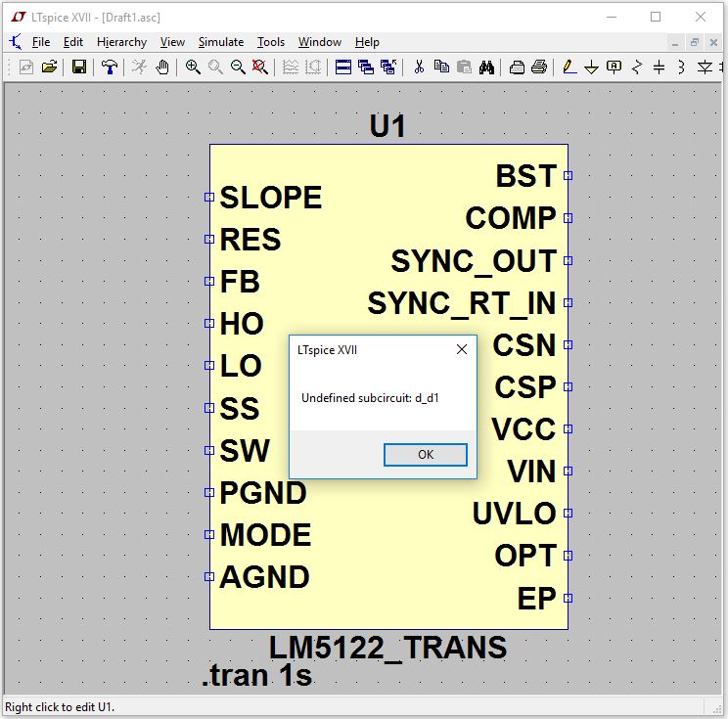Viewport: 728px width, 719px height.
Task: Place an Inductor component
Action: point(681,67)
